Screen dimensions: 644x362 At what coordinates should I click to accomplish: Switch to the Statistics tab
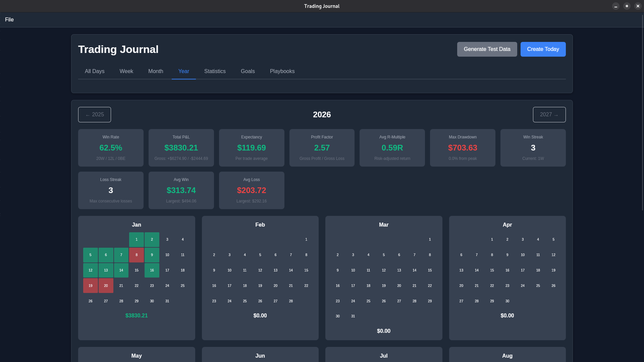[x=215, y=71]
